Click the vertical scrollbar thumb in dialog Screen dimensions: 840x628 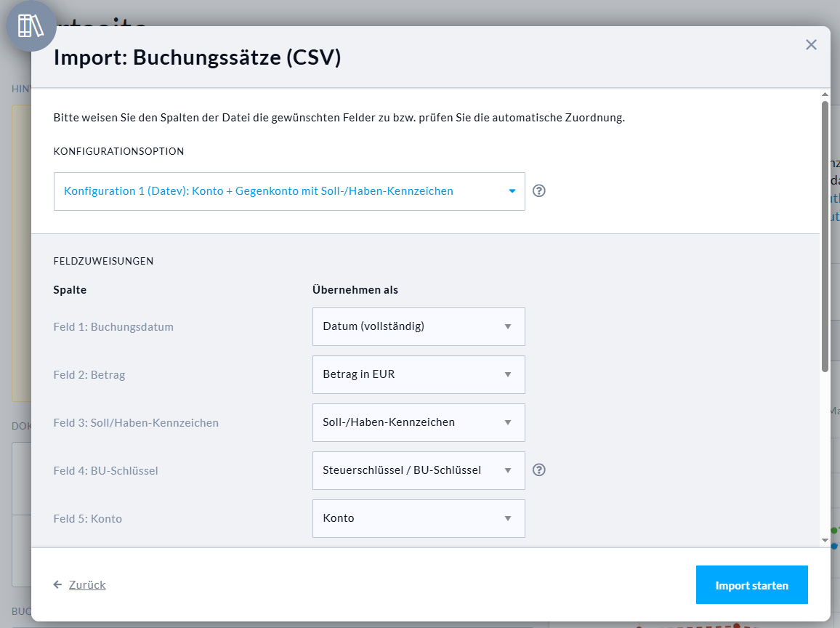point(825,233)
